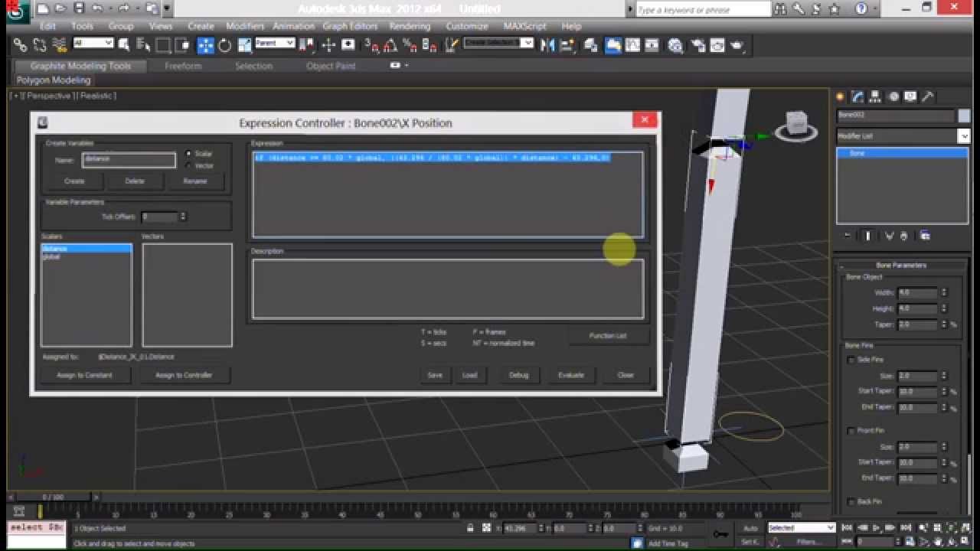Click the Debug button in the dialog
Image resolution: width=980 pixels, height=551 pixels.
[x=519, y=375]
